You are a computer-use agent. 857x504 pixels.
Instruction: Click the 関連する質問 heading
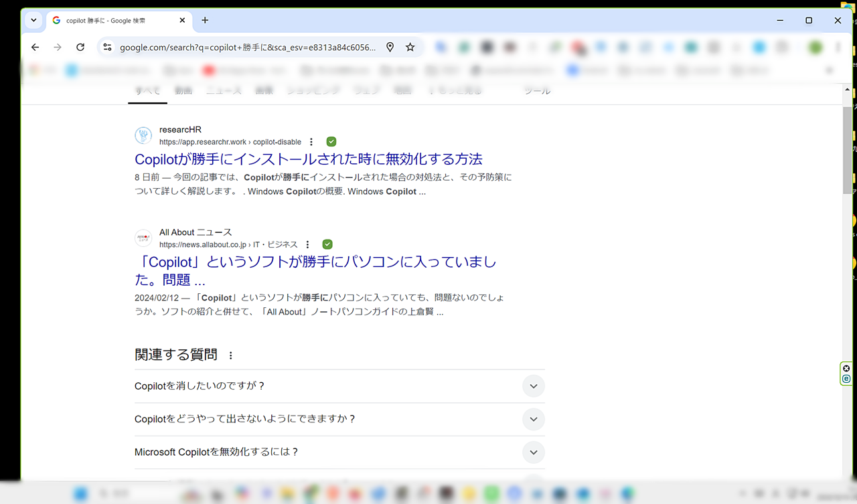(x=176, y=355)
